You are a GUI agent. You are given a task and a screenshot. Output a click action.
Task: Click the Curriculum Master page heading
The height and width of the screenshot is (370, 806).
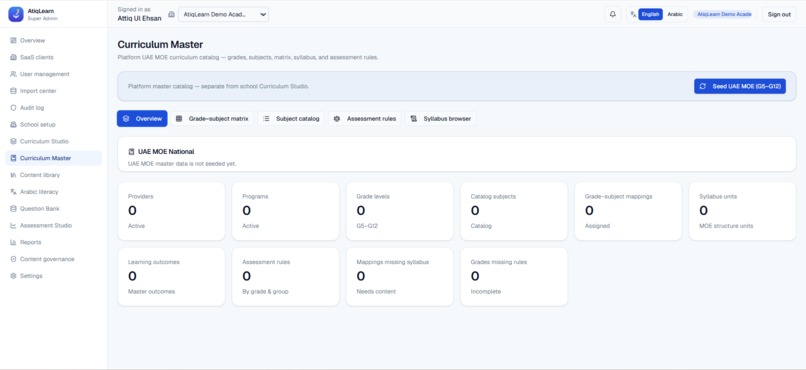click(x=160, y=45)
